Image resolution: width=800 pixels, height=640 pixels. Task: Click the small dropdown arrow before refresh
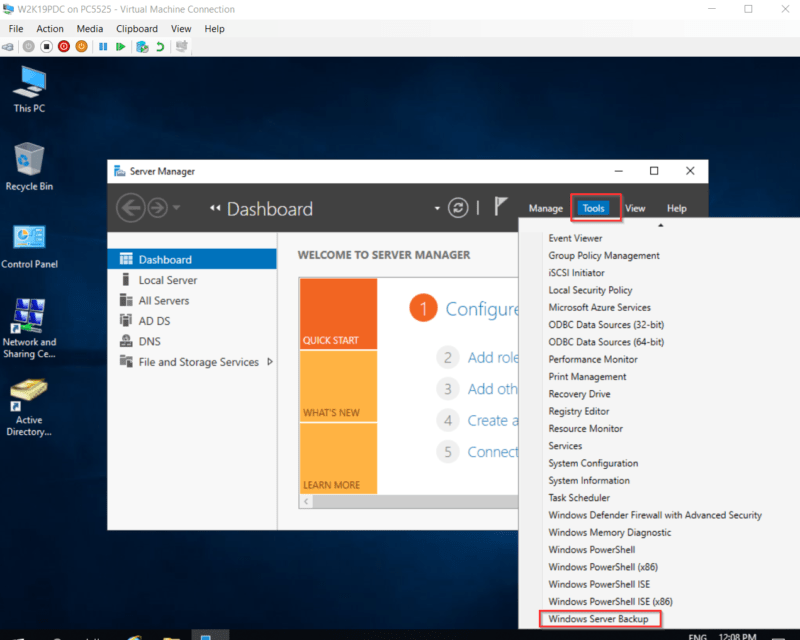(x=437, y=208)
